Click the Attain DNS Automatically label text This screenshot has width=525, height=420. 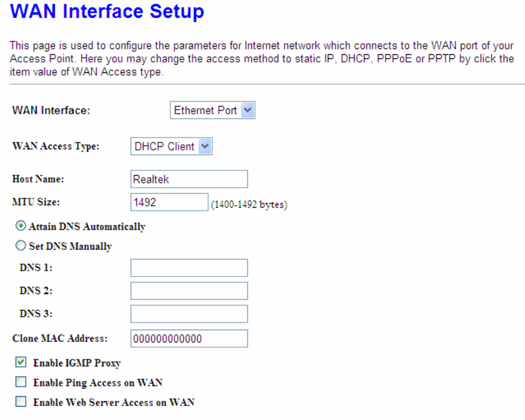tap(87, 227)
